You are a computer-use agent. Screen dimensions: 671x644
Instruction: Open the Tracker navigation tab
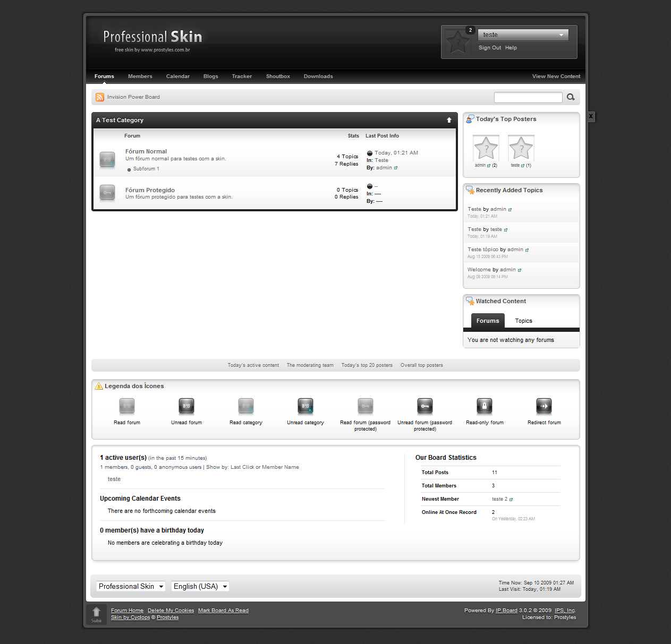click(242, 76)
